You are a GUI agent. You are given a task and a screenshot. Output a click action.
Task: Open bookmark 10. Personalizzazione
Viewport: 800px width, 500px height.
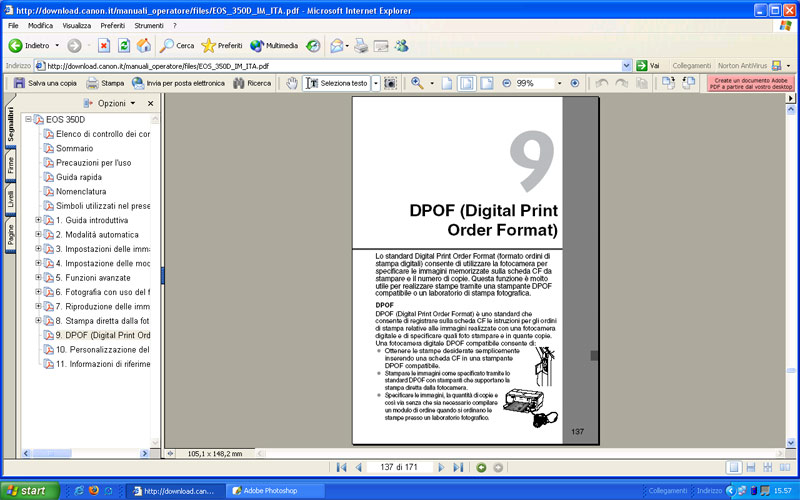[103, 349]
